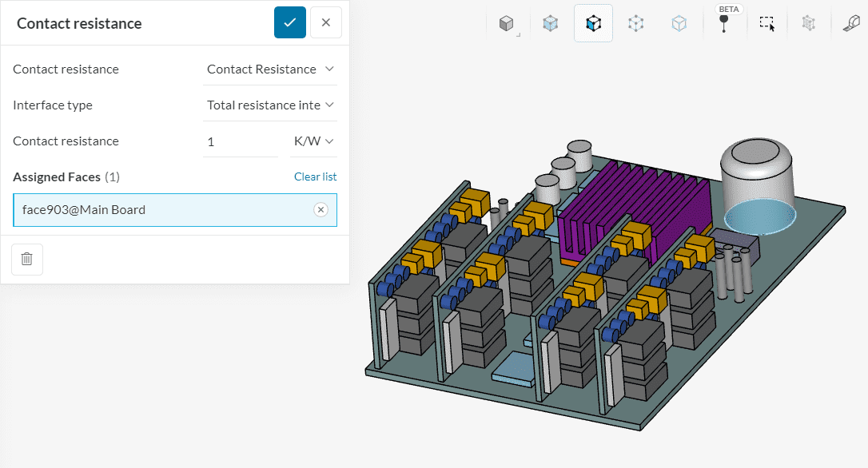Activate volume selection mode icon
This screenshot has width=868, height=468.
(551, 24)
